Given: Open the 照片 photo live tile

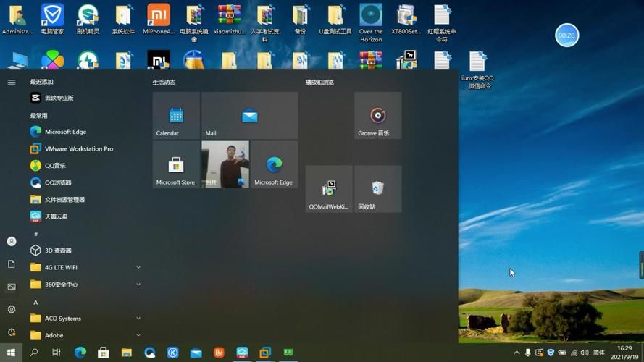Looking at the screenshot, I should pos(225,165).
